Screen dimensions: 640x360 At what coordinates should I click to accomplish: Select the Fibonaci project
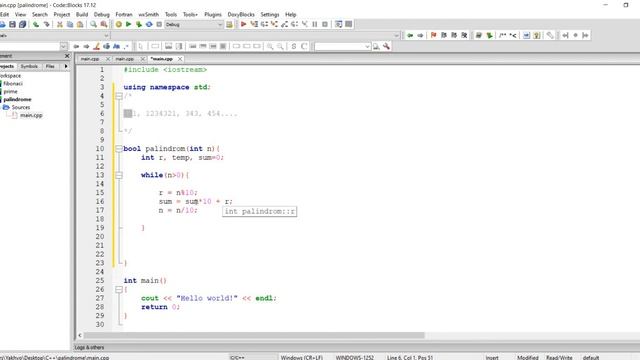coord(13,84)
